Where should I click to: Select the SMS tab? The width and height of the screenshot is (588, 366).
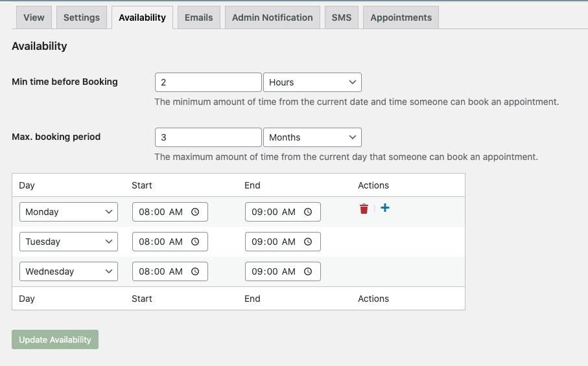pyautogui.click(x=342, y=17)
